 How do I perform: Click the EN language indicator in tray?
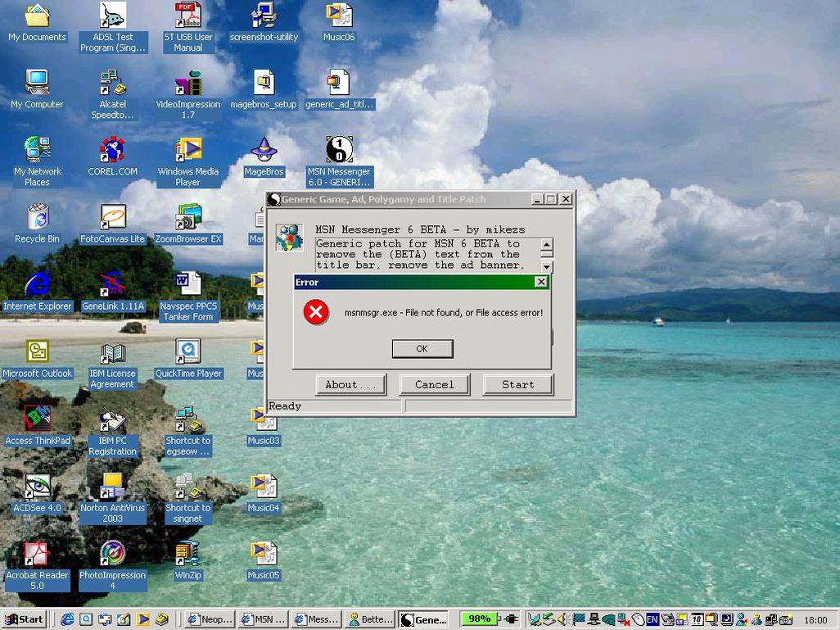pyautogui.click(x=653, y=620)
